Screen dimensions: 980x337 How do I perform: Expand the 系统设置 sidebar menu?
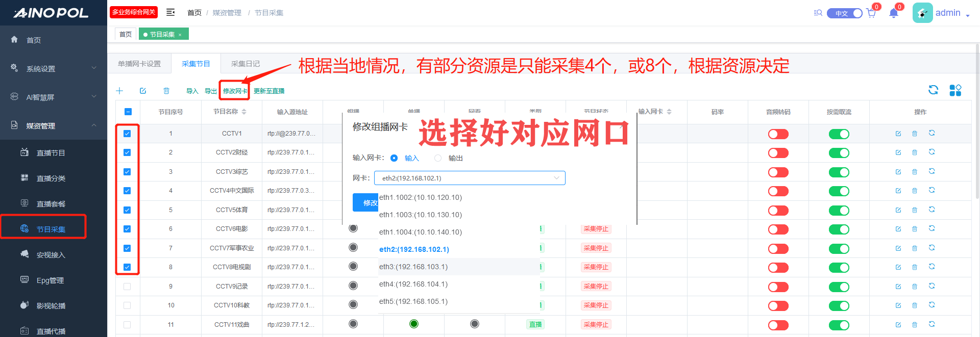54,69
